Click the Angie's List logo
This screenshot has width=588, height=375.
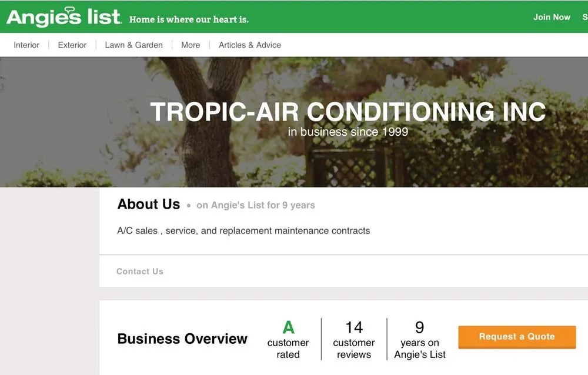pos(61,16)
